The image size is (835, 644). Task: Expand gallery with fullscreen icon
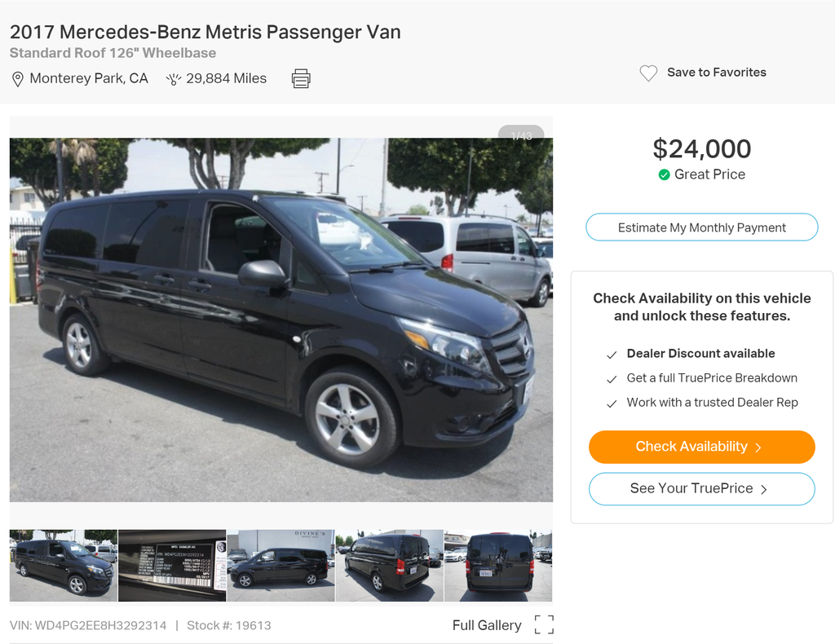[x=544, y=624]
